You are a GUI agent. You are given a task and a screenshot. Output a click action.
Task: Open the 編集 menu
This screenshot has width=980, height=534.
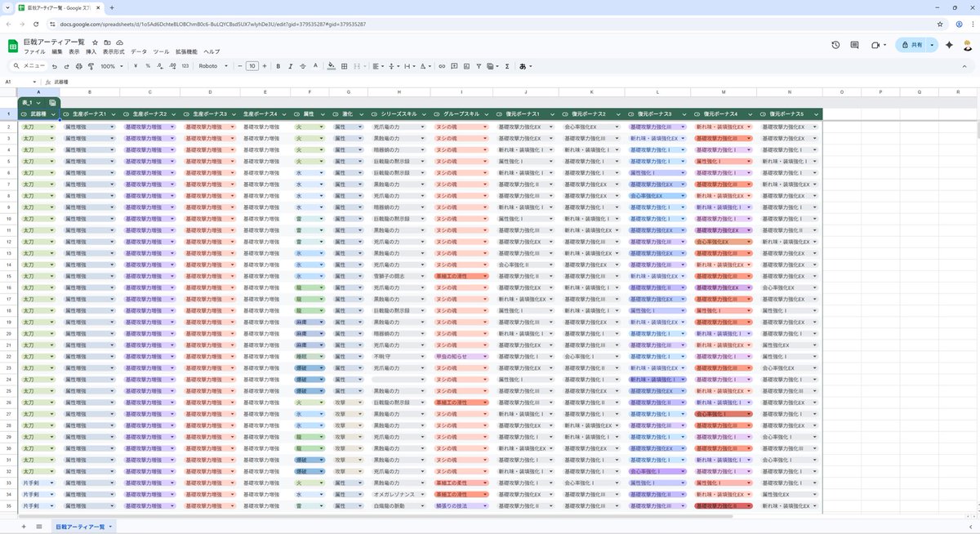[56, 51]
